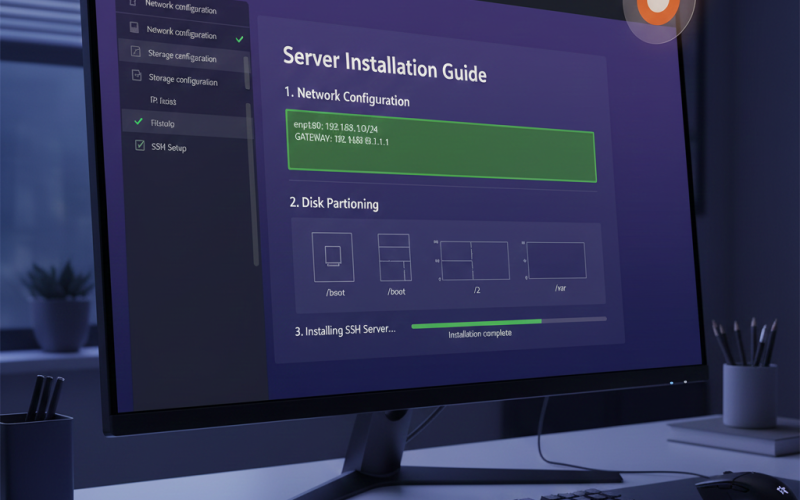This screenshot has height=500, width=800.
Task: Select the /boot partition layout icon
Action: click(x=394, y=258)
